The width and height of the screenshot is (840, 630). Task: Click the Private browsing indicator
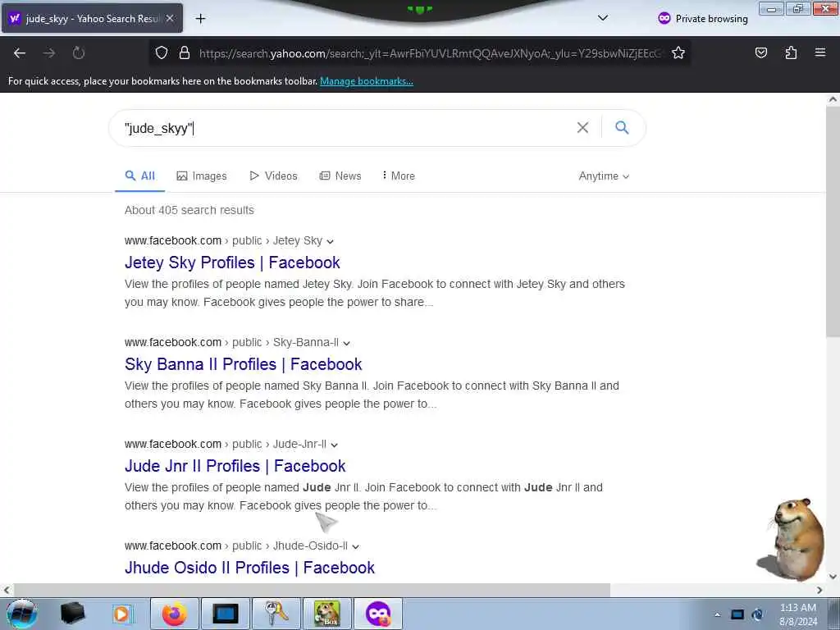coord(703,19)
